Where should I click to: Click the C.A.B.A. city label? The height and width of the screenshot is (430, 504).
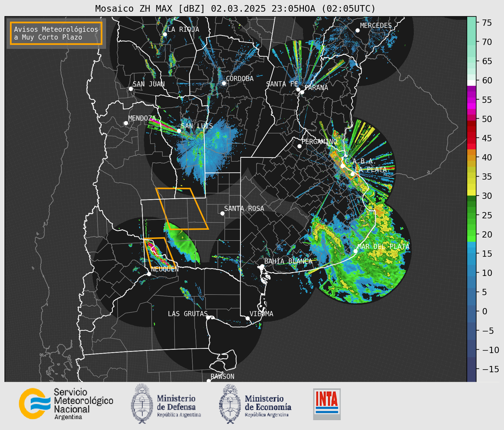pos(360,161)
